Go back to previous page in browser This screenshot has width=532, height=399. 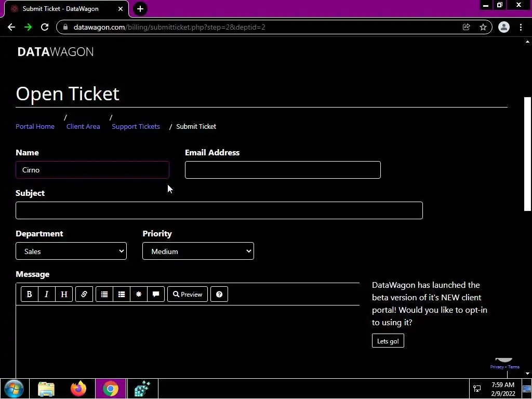coord(11,27)
